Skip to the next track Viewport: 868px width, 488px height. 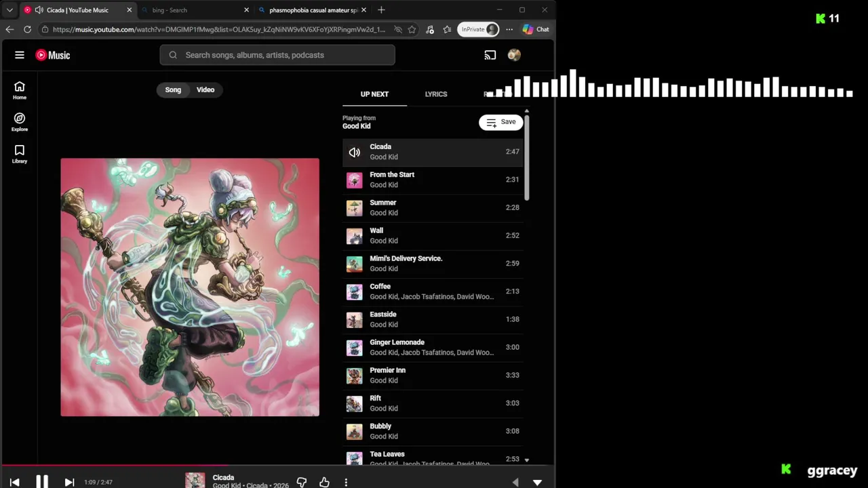point(69,482)
